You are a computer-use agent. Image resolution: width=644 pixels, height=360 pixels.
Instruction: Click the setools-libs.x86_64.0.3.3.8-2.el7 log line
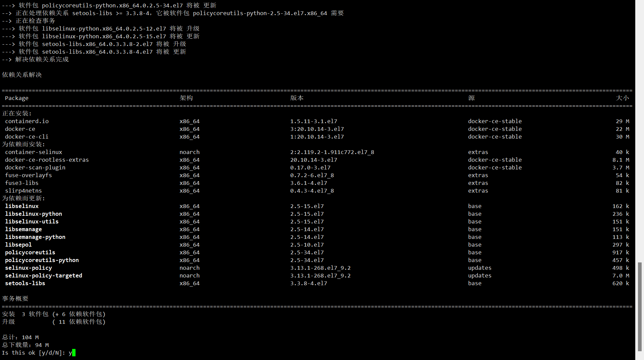(x=94, y=44)
